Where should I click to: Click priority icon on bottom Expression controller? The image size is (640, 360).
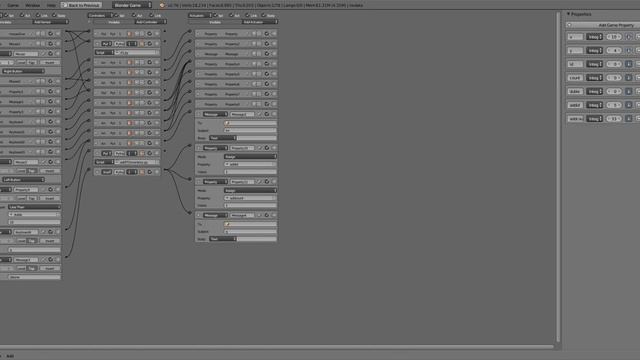(142, 172)
